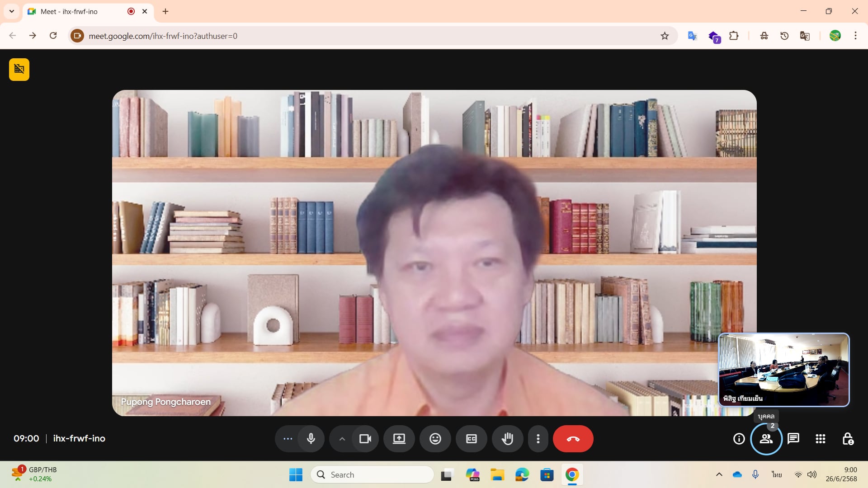Reload the Meet page

(53, 36)
